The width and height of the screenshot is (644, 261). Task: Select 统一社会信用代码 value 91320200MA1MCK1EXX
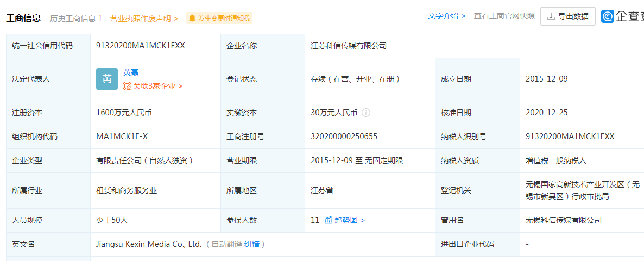[x=141, y=46]
